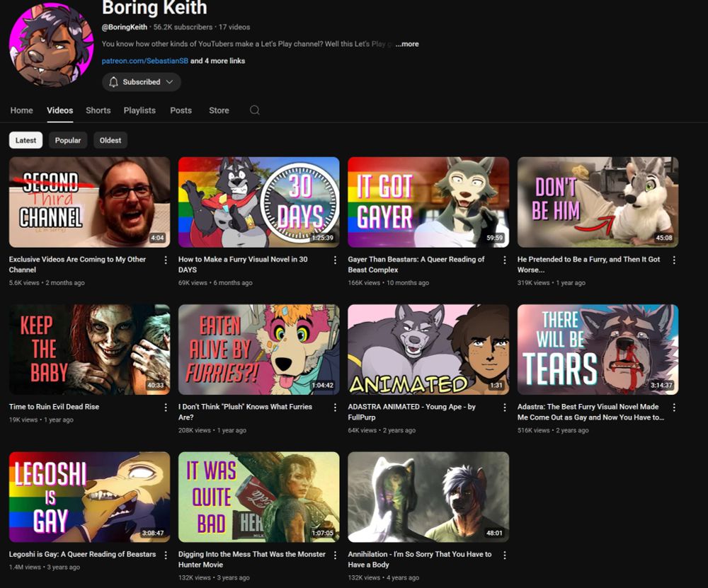This screenshot has width=708, height=588.
Task: Switch to the Home tab
Action: click(x=22, y=110)
